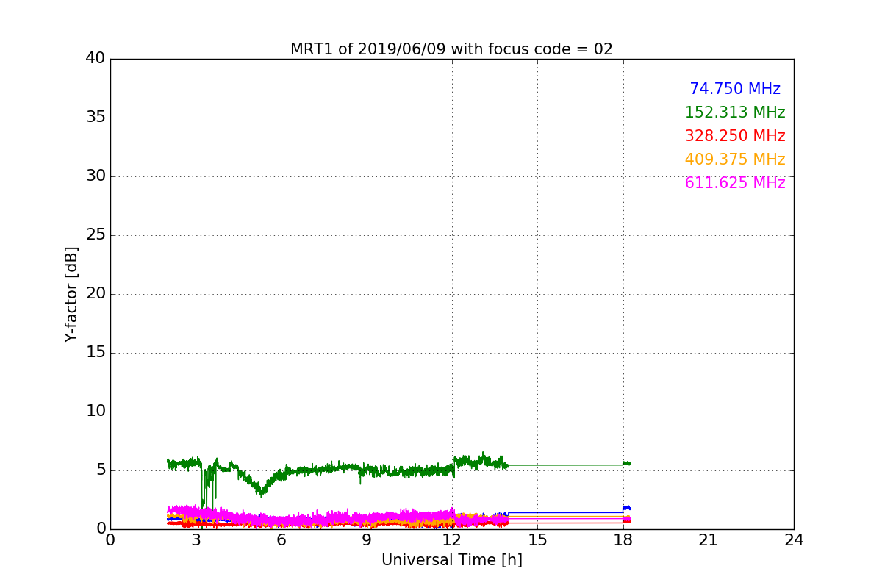The image size is (882, 588).
Task: Click the y-axis tick label 20
Action: click(x=96, y=294)
